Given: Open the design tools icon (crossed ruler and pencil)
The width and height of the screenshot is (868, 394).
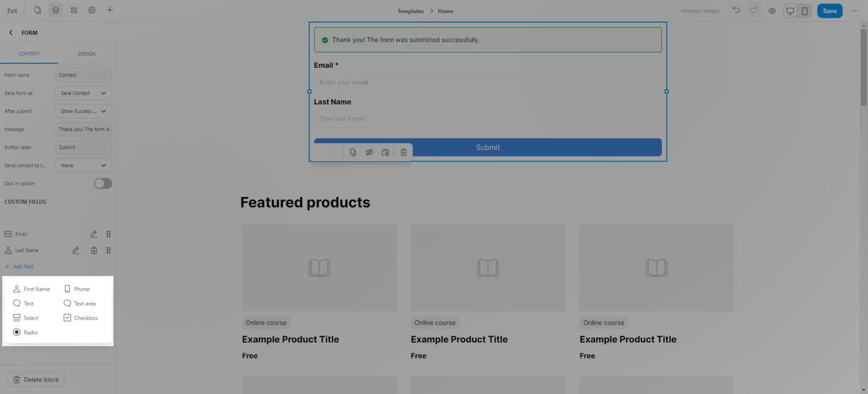Looking at the screenshot, I should click(x=74, y=10).
